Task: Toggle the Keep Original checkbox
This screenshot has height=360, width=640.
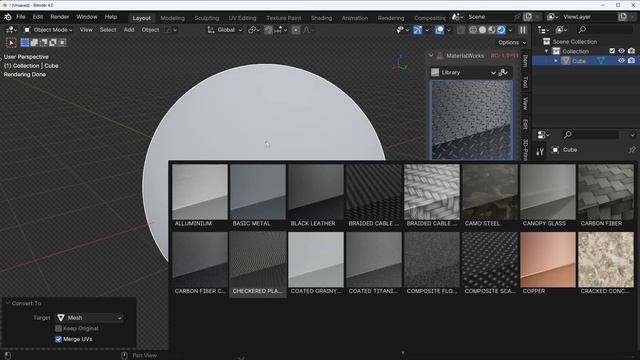Action: (x=58, y=329)
